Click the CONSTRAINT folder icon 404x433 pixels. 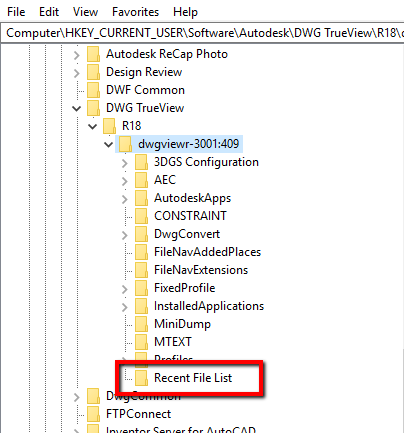point(141,216)
